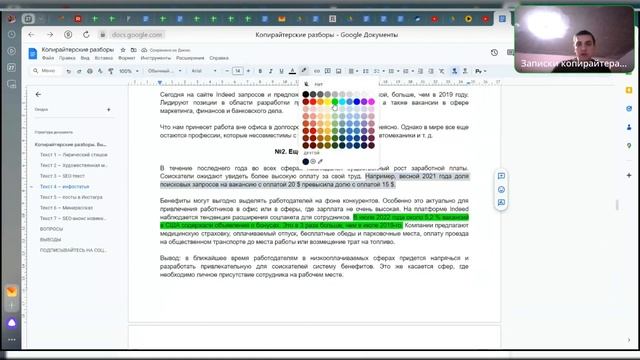
Task: Jump to outline heading Текст 4 – инфостатья
Action: click(x=64, y=187)
